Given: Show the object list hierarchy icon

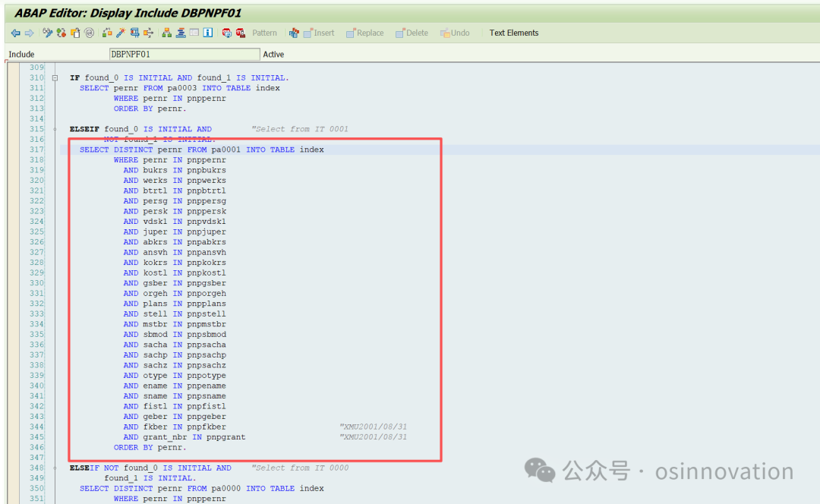Looking at the screenshot, I should [167, 33].
